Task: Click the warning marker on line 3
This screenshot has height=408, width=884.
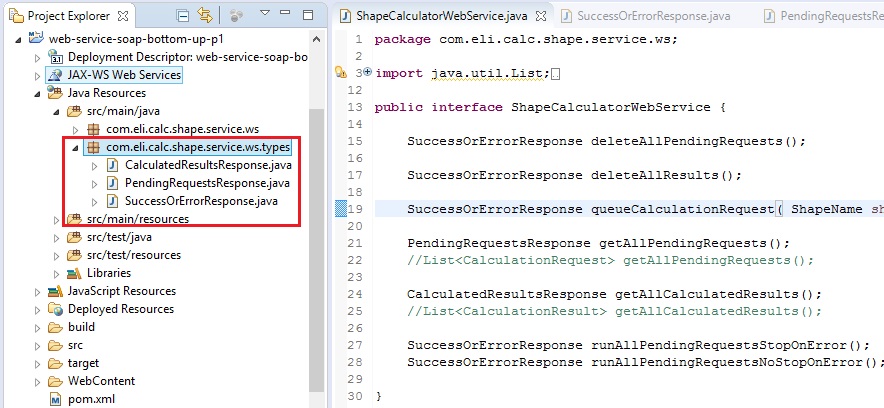Action: [341, 72]
